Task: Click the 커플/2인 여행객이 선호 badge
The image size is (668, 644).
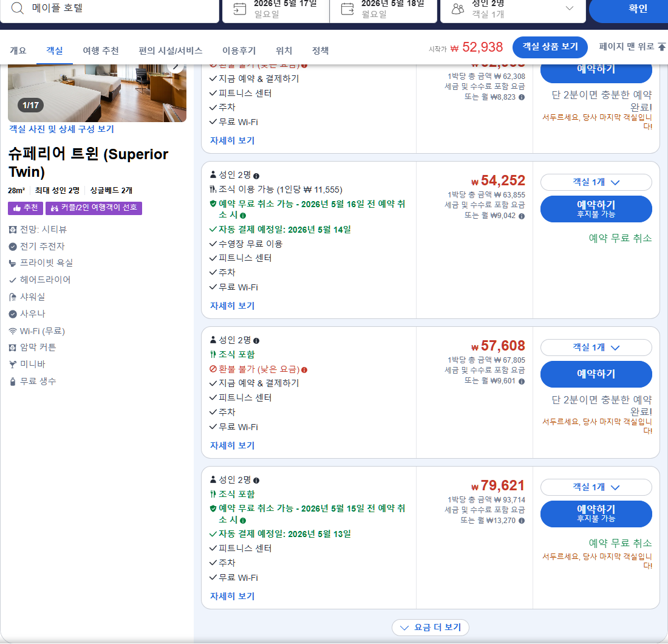Action: (x=94, y=208)
